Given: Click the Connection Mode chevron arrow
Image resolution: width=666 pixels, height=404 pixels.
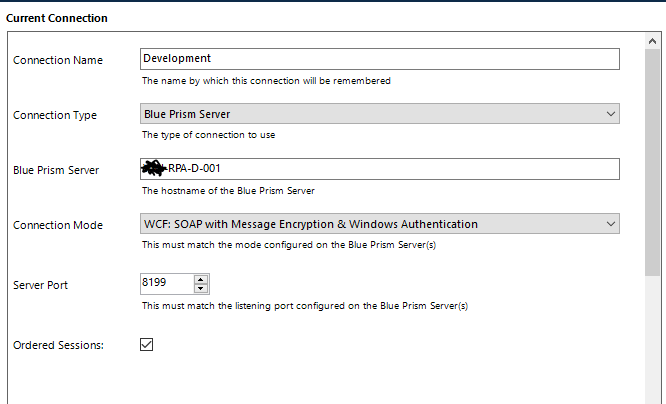Looking at the screenshot, I should click(x=611, y=224).
